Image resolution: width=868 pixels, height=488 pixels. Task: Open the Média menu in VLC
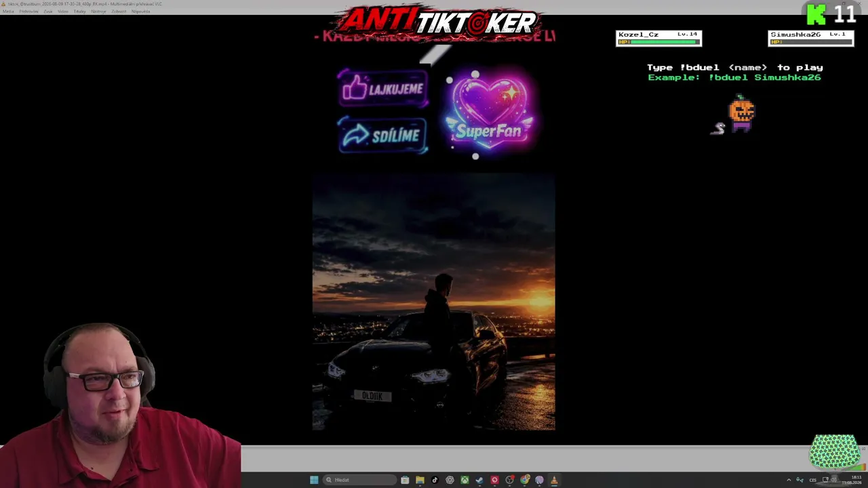pos(8,12)
